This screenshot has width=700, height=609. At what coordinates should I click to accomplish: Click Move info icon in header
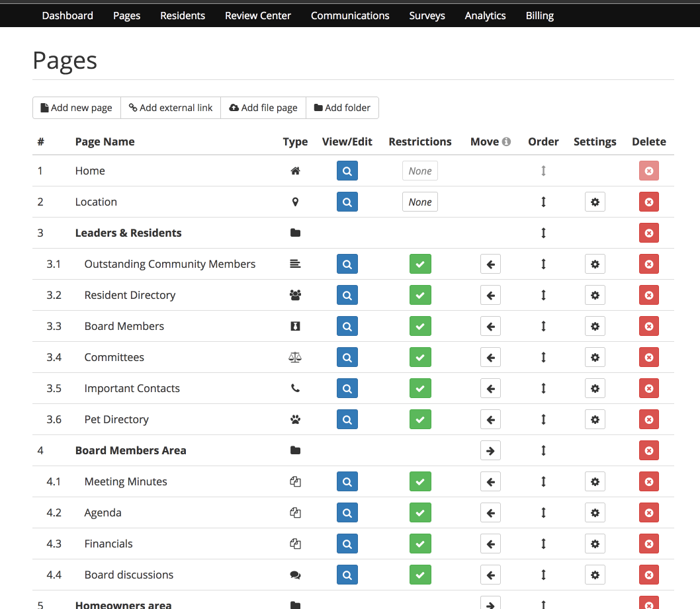click(506, 142)
